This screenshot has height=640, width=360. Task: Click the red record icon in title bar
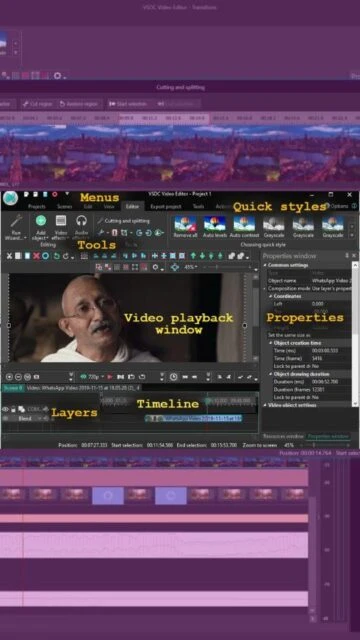pos(54,194)
